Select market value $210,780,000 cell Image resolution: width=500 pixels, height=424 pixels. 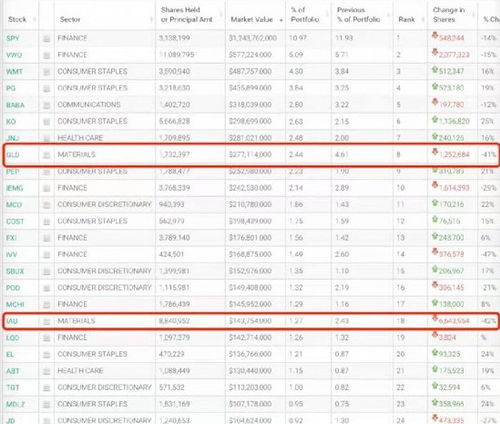[x=250, y=204]
